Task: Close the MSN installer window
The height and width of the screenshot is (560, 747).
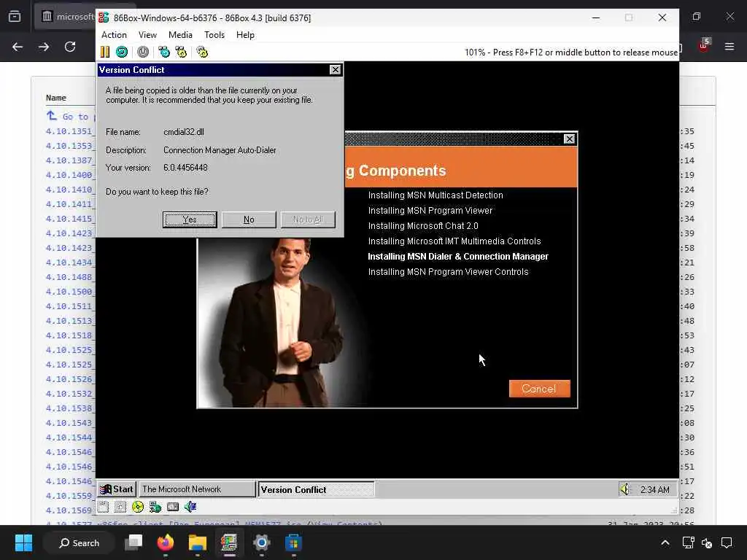Action: [569, 139]
